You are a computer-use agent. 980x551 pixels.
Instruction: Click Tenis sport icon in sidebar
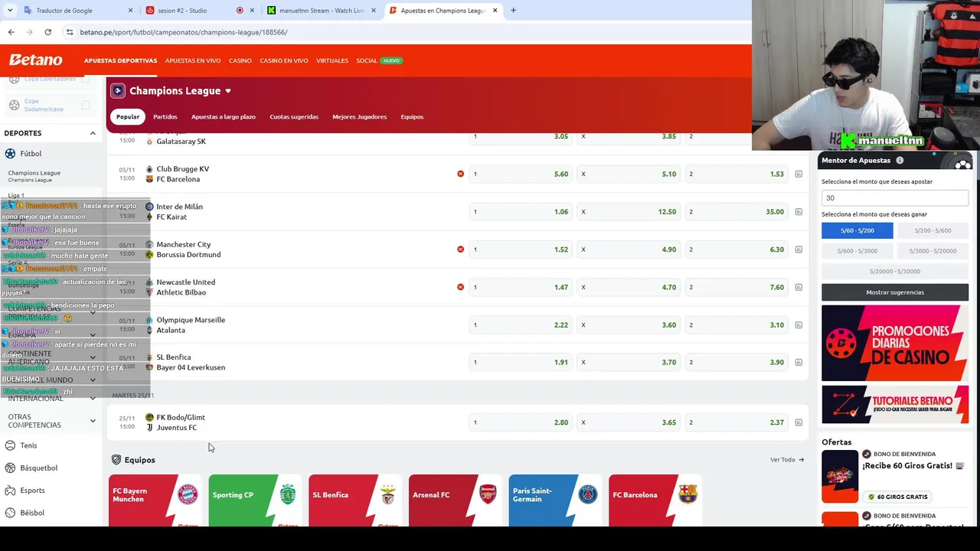pos(10,445)
